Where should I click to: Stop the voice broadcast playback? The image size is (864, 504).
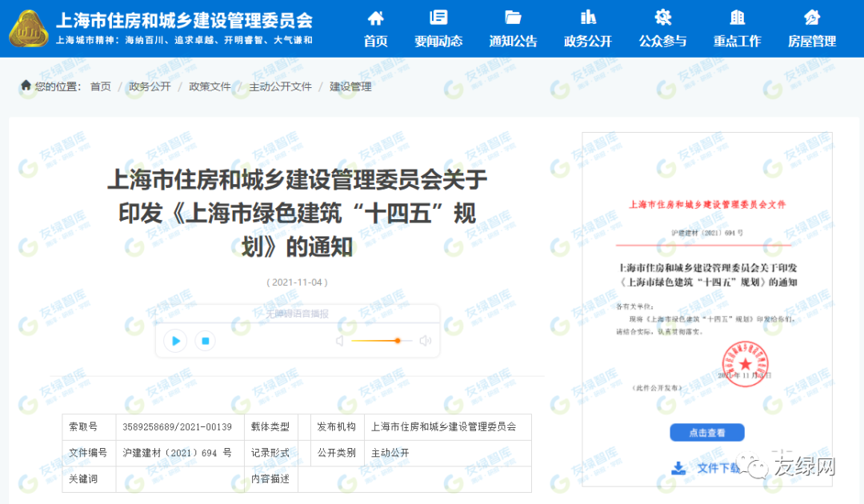(x=205, y=341)
